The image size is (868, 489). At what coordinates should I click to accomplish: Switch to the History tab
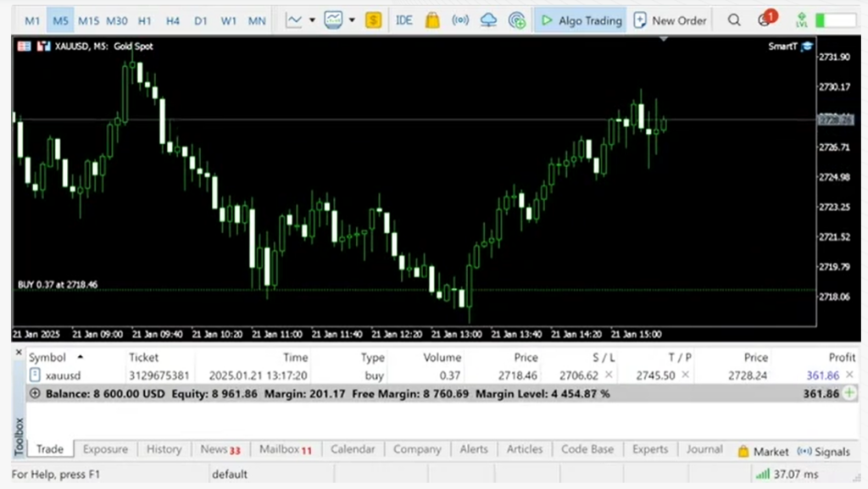tap(164, 449)
